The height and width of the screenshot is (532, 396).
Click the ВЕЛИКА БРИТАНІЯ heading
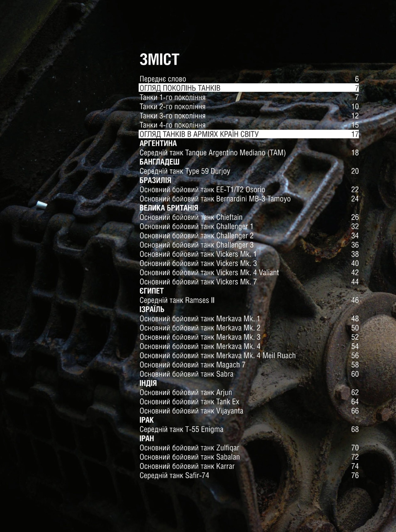pos(169,208)
